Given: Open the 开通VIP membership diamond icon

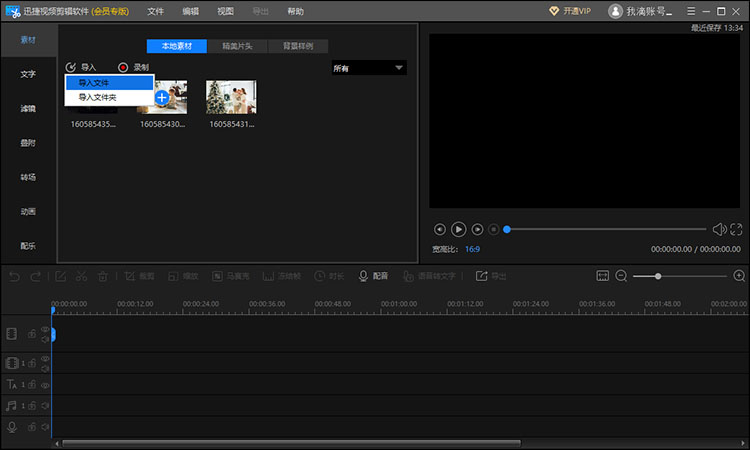Looking at the screenshot, I should pos(554,11).
